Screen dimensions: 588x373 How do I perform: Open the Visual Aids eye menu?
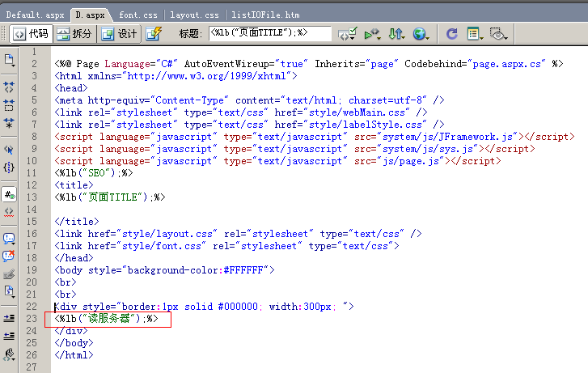[498, 34]
